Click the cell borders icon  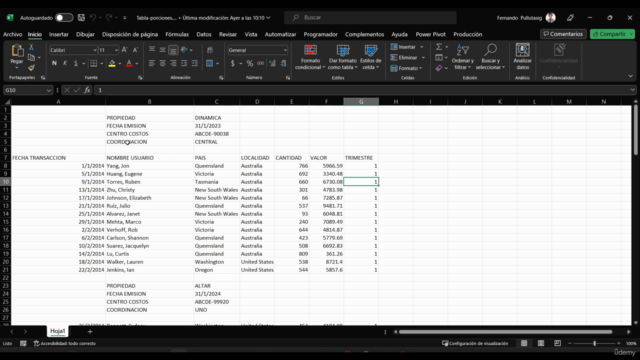coord(93,63)
